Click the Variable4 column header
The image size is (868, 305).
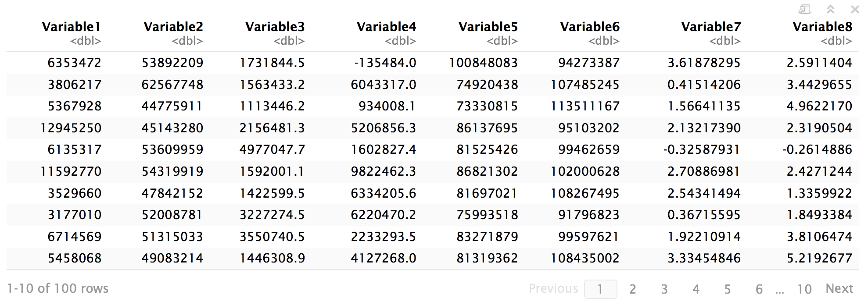point(387,27)
